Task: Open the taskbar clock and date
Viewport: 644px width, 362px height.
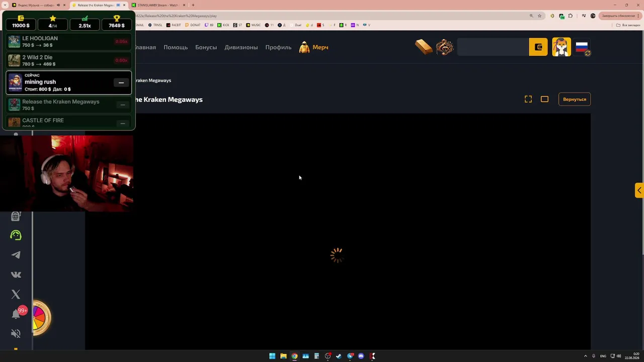Action: 631,356
